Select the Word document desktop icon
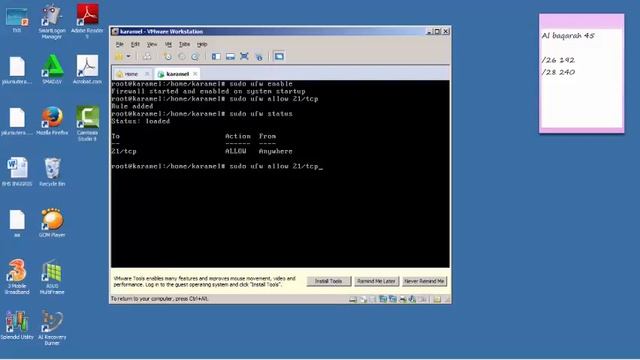This screenshot has height=360, width=640. click(x=17, y=172)
